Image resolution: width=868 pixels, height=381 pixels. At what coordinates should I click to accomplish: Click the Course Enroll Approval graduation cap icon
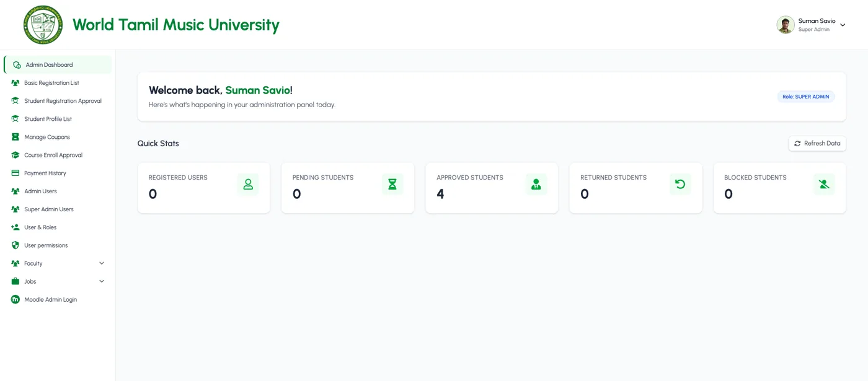15,155
